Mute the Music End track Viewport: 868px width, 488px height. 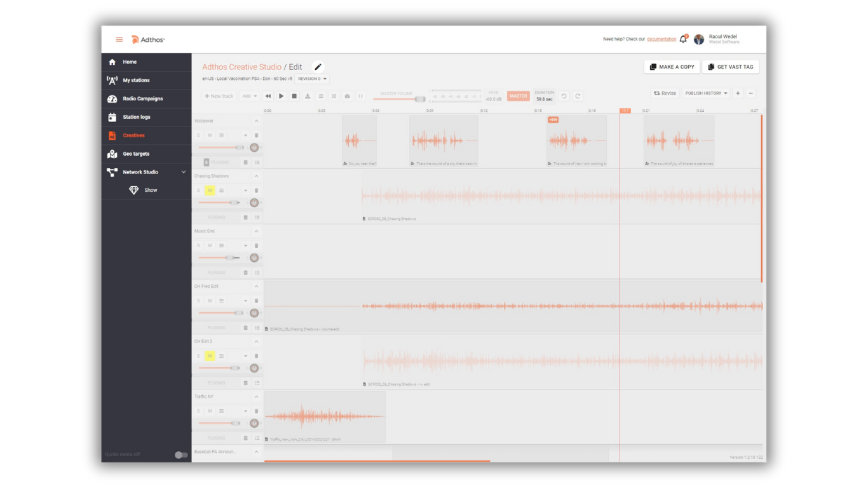pyautogui.click(x=210, y=245)
